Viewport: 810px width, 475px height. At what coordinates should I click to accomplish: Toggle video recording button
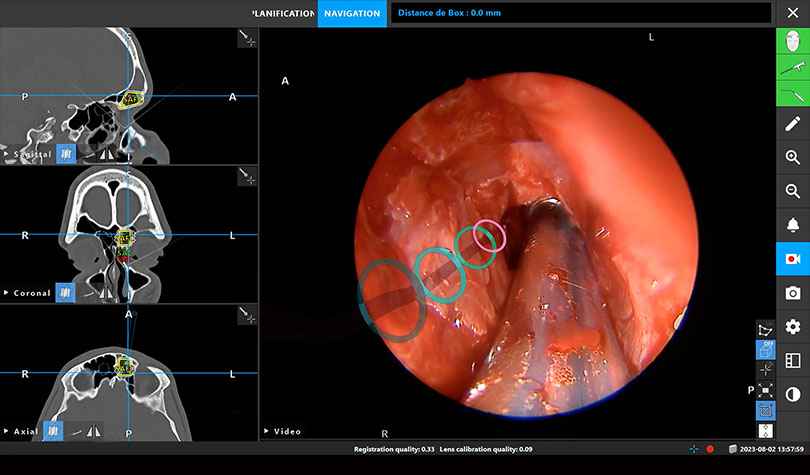click(x=793, y=258)
